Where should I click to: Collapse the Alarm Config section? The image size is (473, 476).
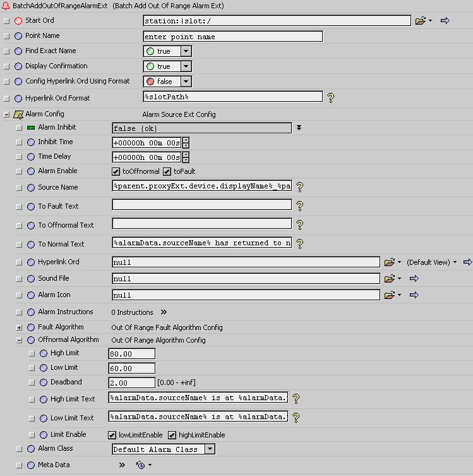point(6,114)
